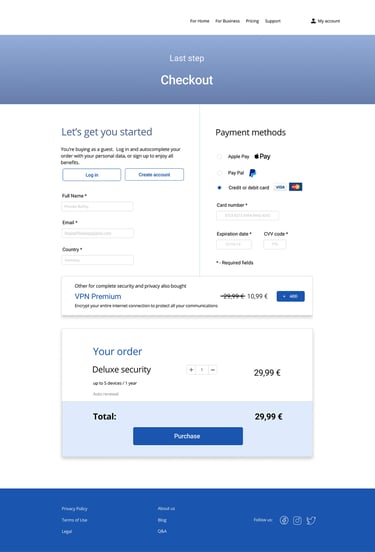Click the Apple Pay logo
Screen dimensions: 375x552
262,156
